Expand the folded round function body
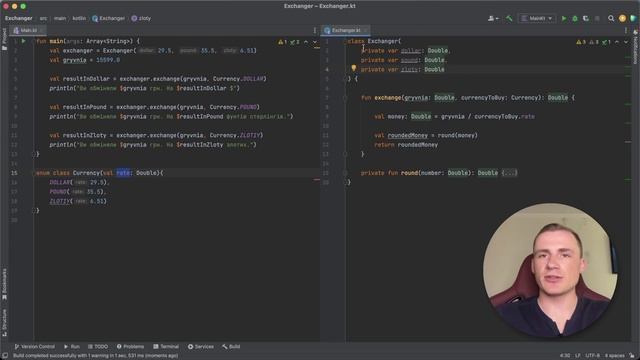Viewport: 640px width, 360px height. (x=509, y=173)
